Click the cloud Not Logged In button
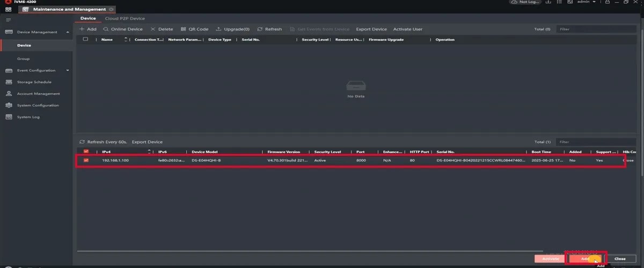 pos(524,2)
